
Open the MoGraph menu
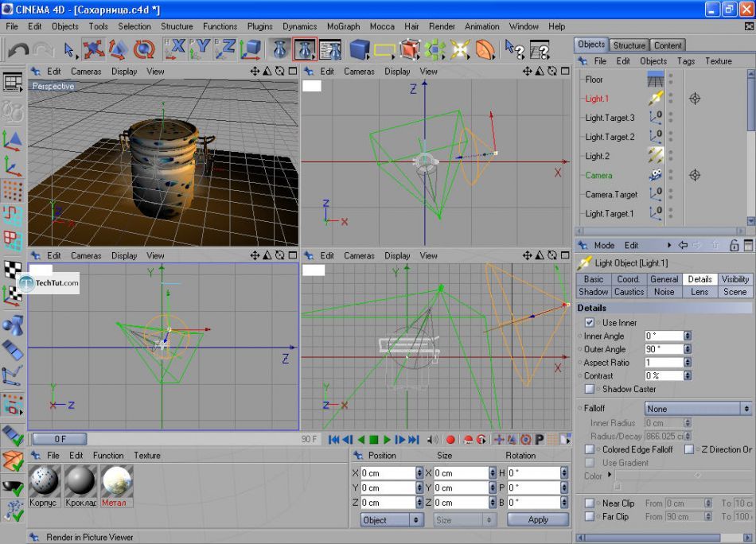point(343,26)
